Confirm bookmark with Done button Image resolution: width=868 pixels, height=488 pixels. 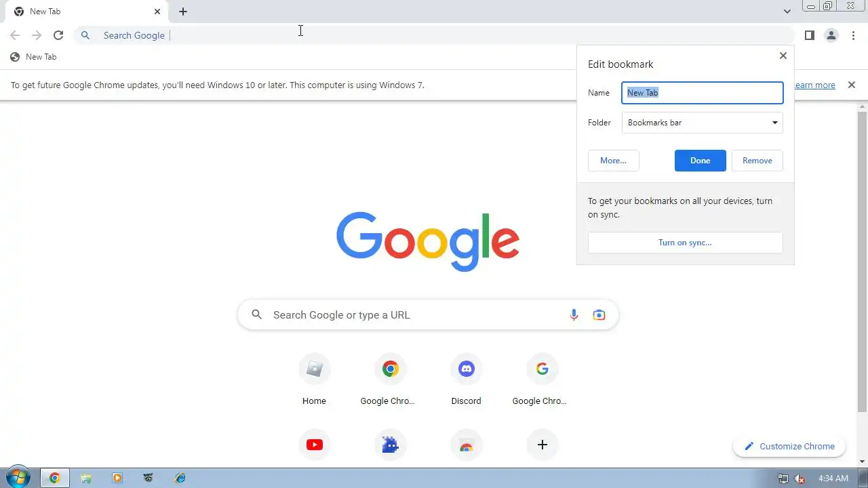700,161
